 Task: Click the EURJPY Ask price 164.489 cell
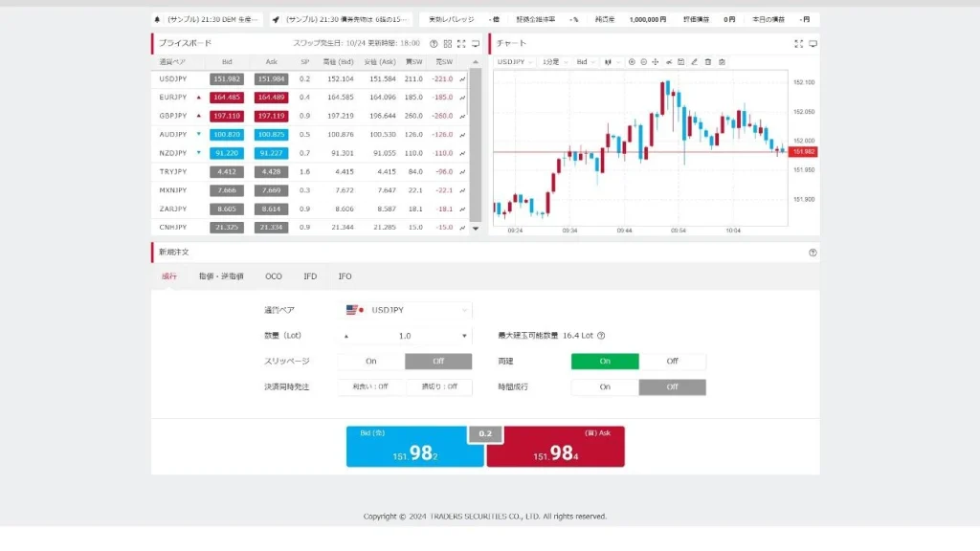click(271, 98)
